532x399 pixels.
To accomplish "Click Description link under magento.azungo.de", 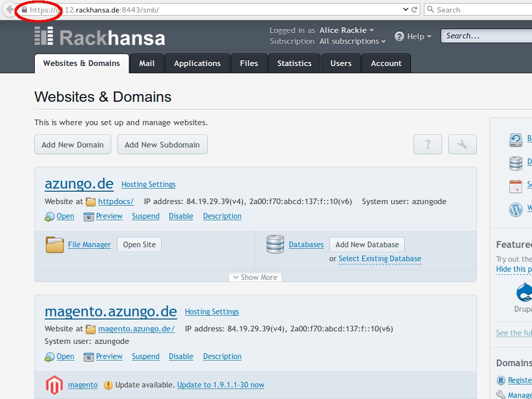I will [x=222, y=356].
